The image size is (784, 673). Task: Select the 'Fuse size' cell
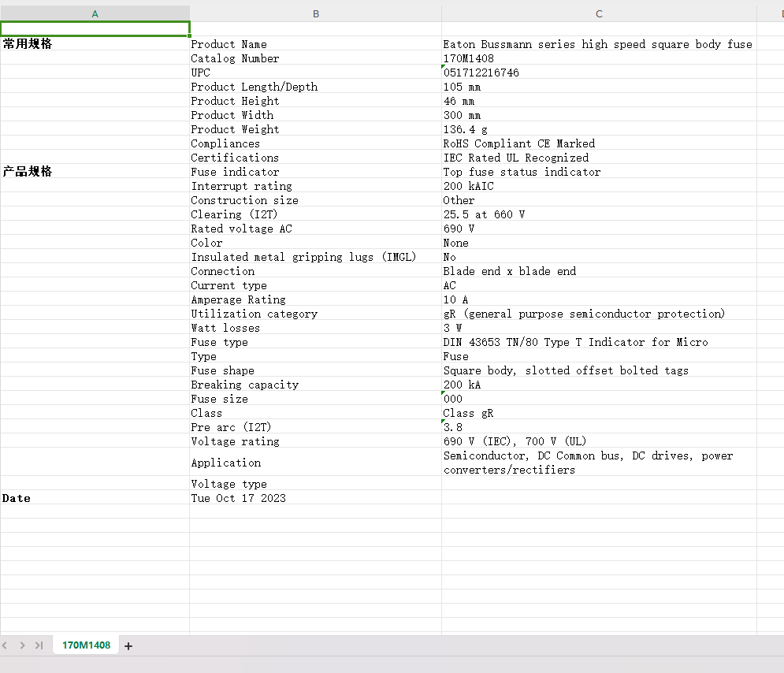click(315, 399)
